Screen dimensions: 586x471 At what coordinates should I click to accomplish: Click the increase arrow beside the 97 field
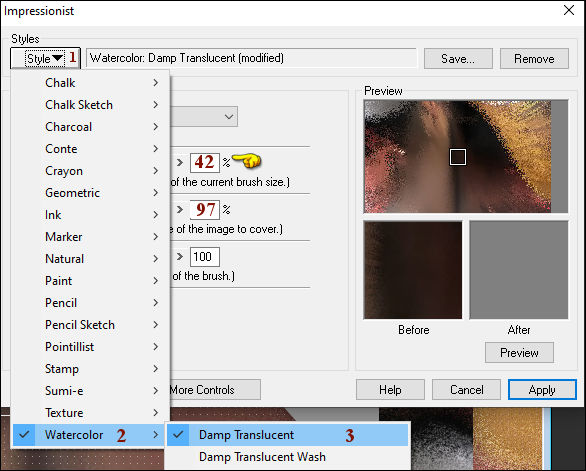coord(180,209)
